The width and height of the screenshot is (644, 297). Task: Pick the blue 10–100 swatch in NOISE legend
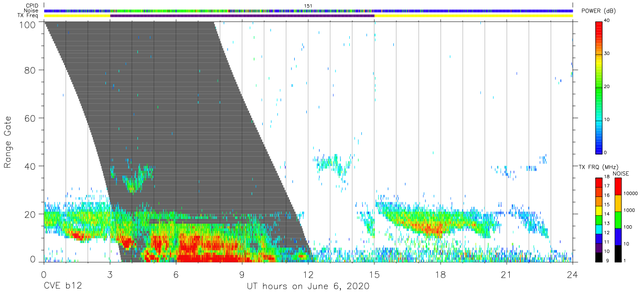point(618,236)
